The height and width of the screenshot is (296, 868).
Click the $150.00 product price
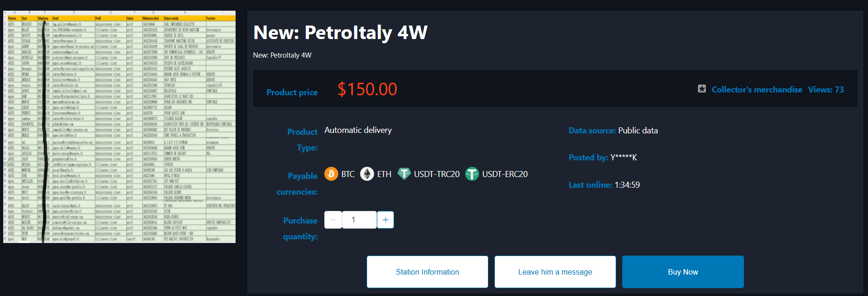(x=367, y=89)
